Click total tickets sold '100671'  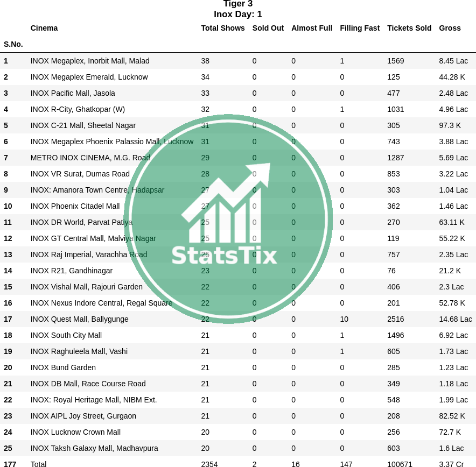400,464
